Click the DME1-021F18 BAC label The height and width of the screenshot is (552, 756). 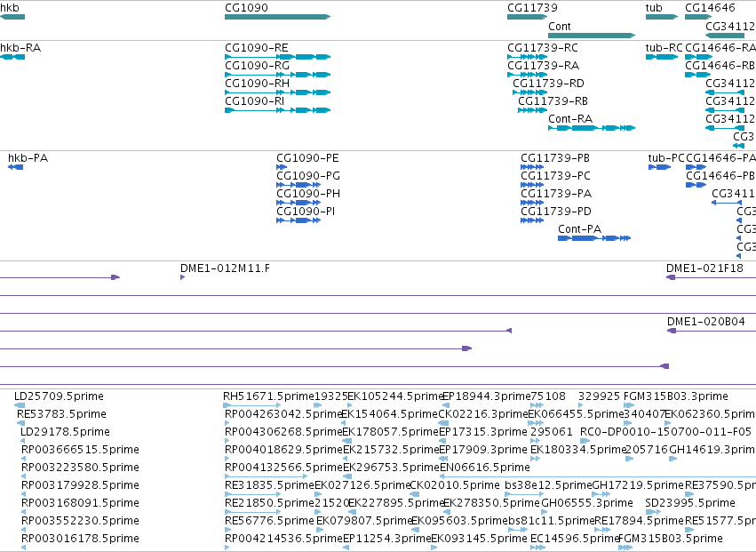coord(704,268)
